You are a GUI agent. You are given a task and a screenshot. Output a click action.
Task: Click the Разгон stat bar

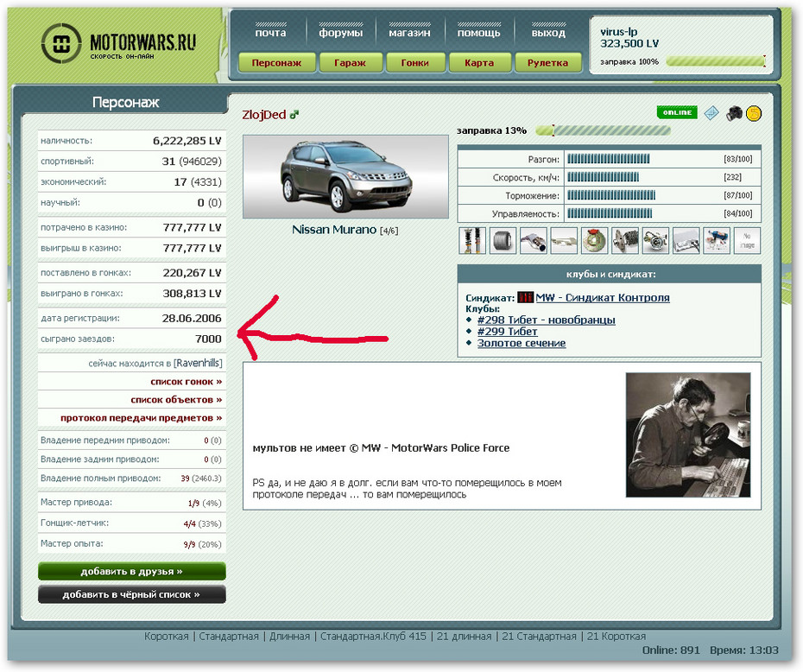coord(609,159)
